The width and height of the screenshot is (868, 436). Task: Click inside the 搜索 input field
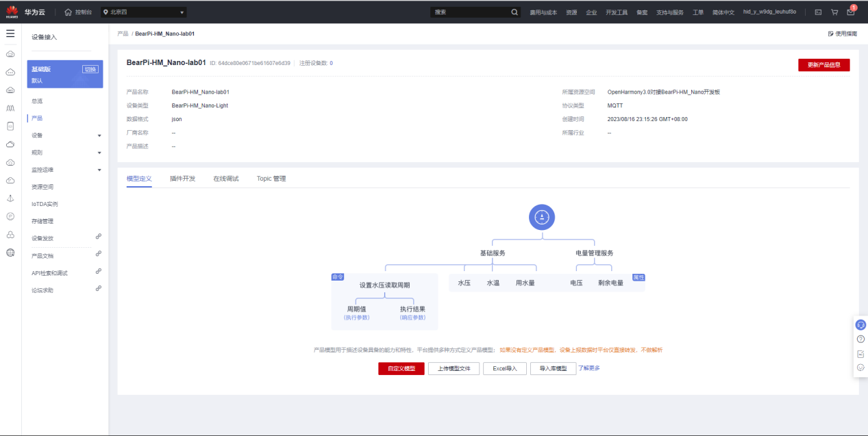(x=470, y=12)
